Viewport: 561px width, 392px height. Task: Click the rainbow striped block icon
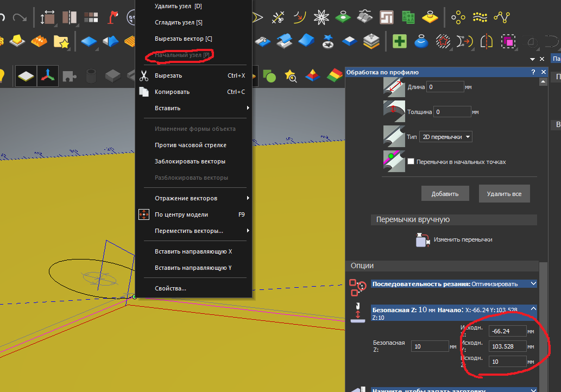[335, 75]
